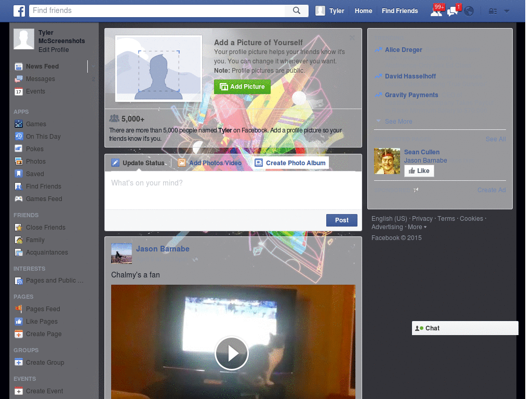Click the Create Group icon
Image resolution: width=532 pixels, height=399 pixels.
coord(19,362)
